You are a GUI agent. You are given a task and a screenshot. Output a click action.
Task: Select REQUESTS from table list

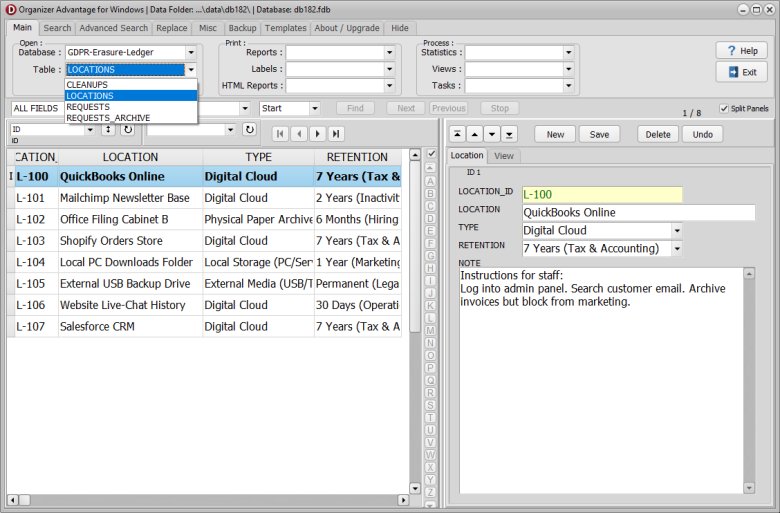click(131, 107)
